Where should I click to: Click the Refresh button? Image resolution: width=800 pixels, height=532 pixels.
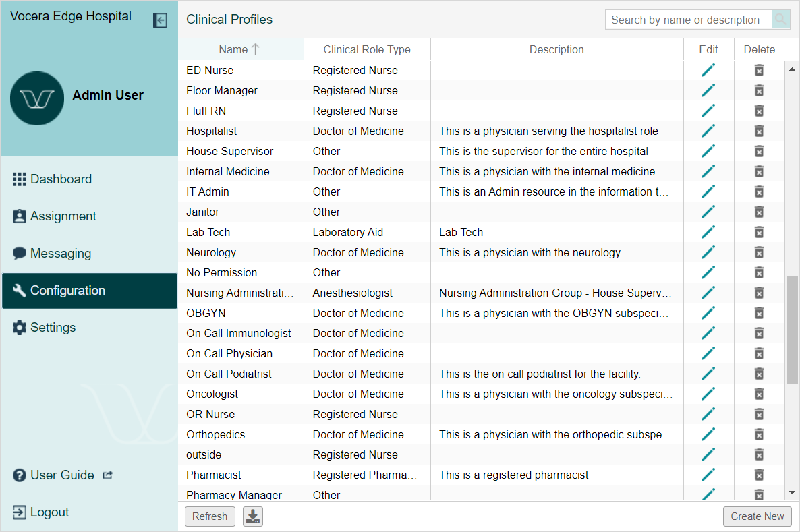[x=210, y=516]
